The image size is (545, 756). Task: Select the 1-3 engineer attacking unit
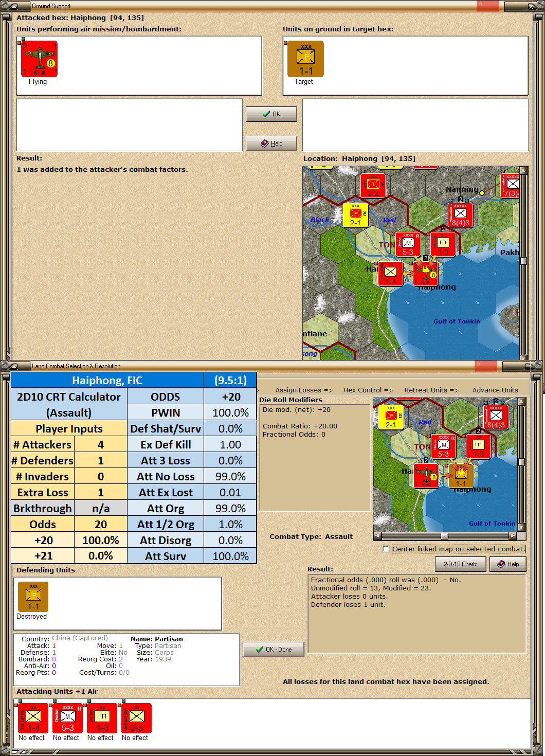click(102, 718)
